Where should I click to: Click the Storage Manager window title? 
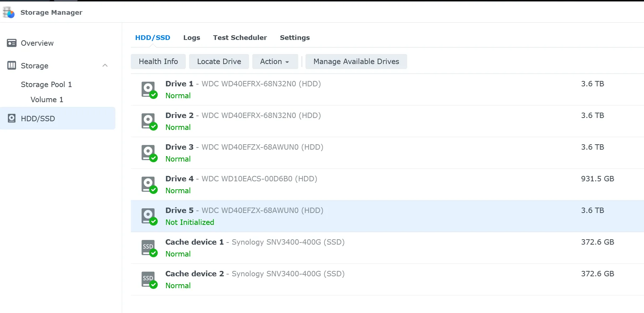tap(51, 13)
